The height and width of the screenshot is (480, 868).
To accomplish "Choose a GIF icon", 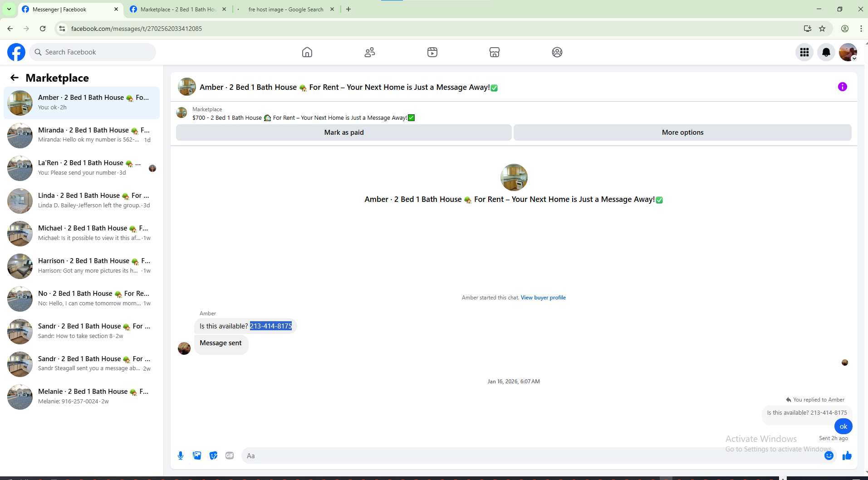I will pos(230,456).
